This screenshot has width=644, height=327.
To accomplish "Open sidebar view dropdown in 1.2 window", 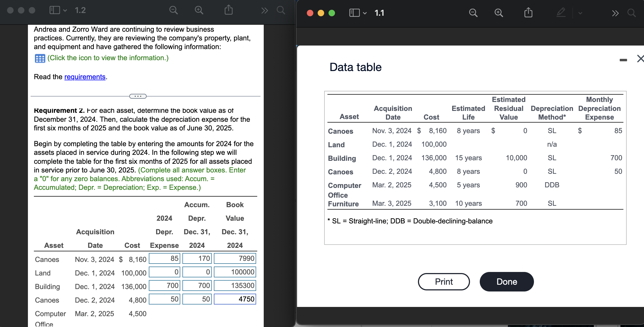I will (65, 10).
